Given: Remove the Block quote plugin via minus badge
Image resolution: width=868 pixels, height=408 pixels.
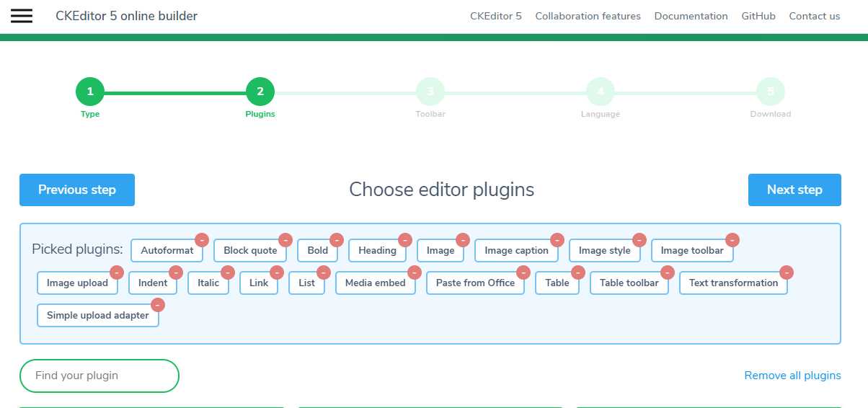Looking at the screenshot, I should click(285, 240).
